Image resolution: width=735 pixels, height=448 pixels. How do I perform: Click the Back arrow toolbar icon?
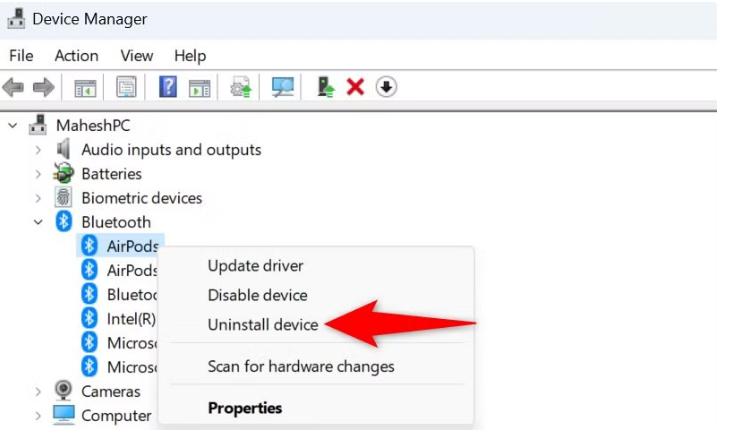point(13,87)
